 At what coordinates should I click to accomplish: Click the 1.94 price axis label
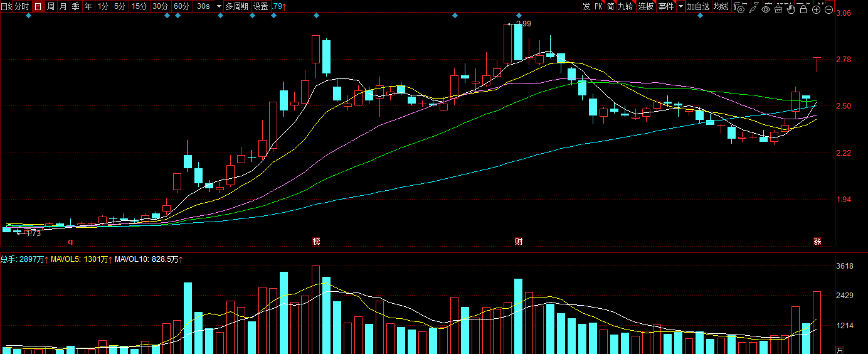tap(844, 200)
